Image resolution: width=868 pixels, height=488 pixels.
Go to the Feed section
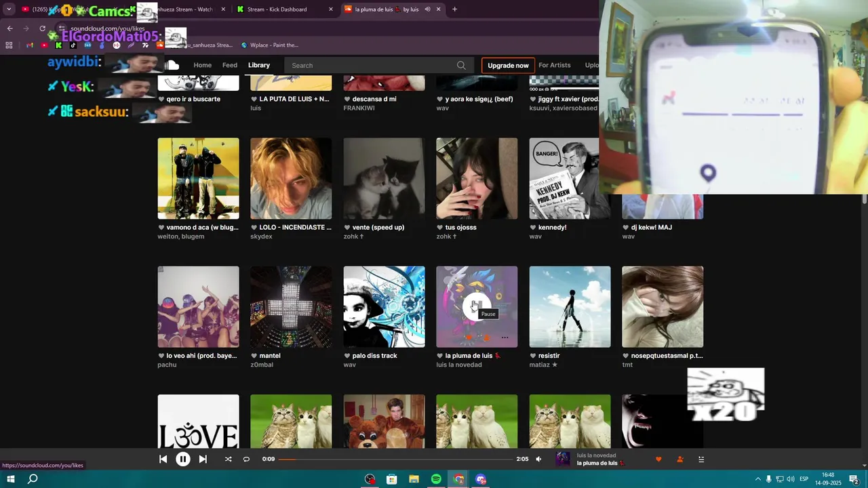(x=230, y=65)
